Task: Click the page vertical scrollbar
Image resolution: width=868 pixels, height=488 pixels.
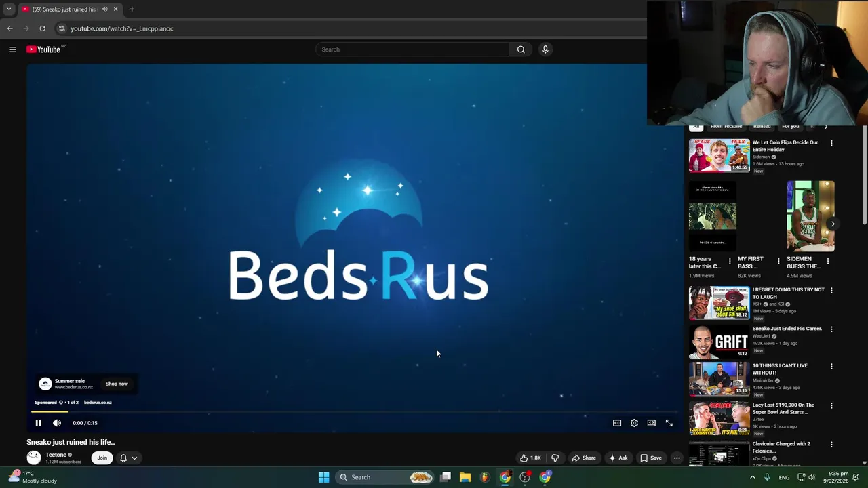Action: point(865,176)
